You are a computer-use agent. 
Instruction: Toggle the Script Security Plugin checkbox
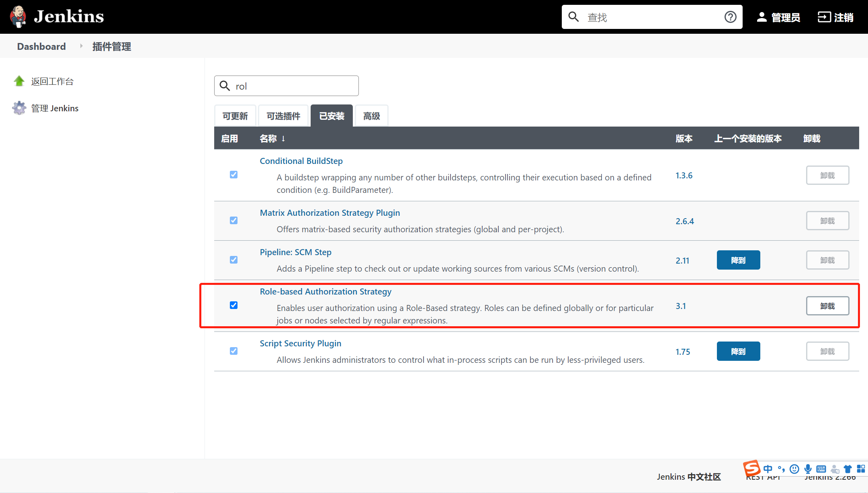coord(233,351)
